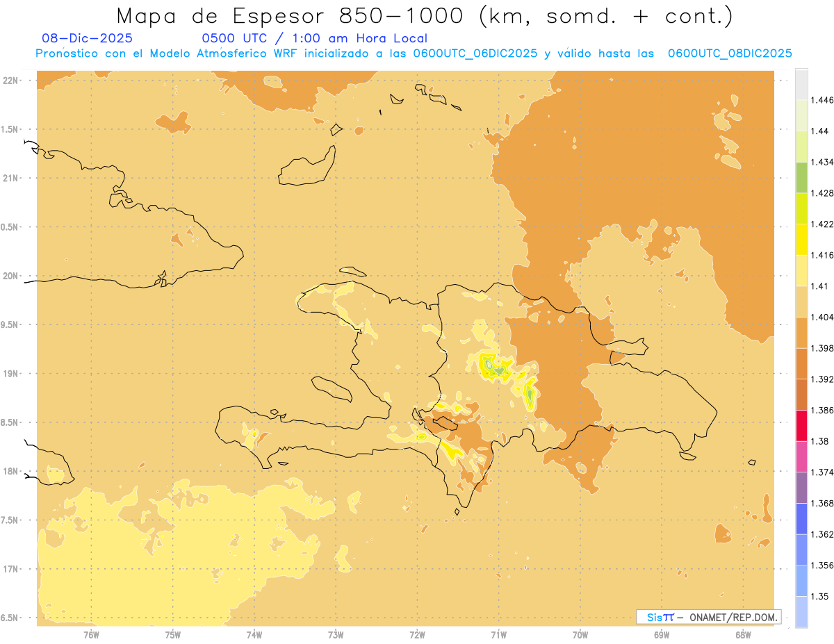Click the longitude label '75W'
The height and width of the screenshot is (644, 834).
pos(172,635)
